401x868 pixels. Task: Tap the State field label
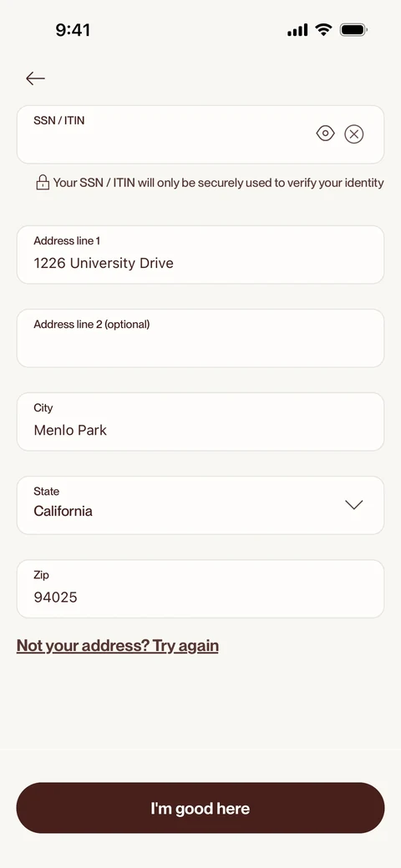[x=47, y=491]
